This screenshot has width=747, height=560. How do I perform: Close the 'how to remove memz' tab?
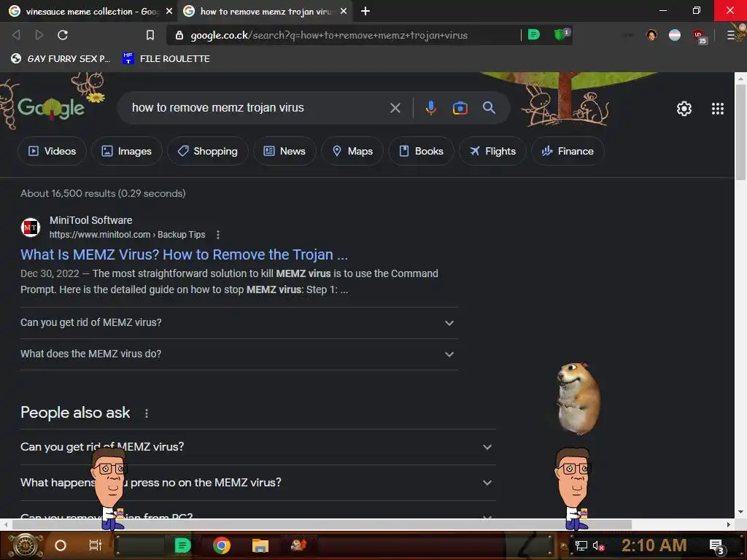click(x=344, y=11)
